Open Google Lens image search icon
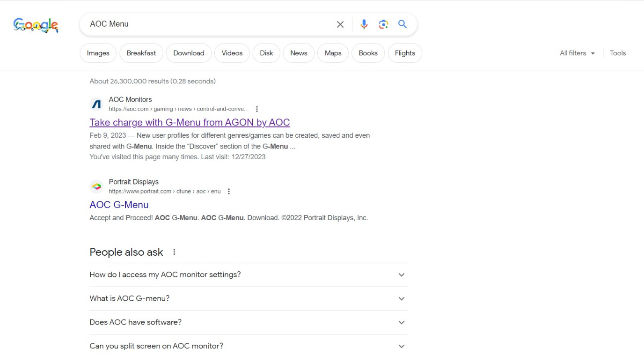The height and width of the screenshot is (356, 644). (x=383, y=24)
